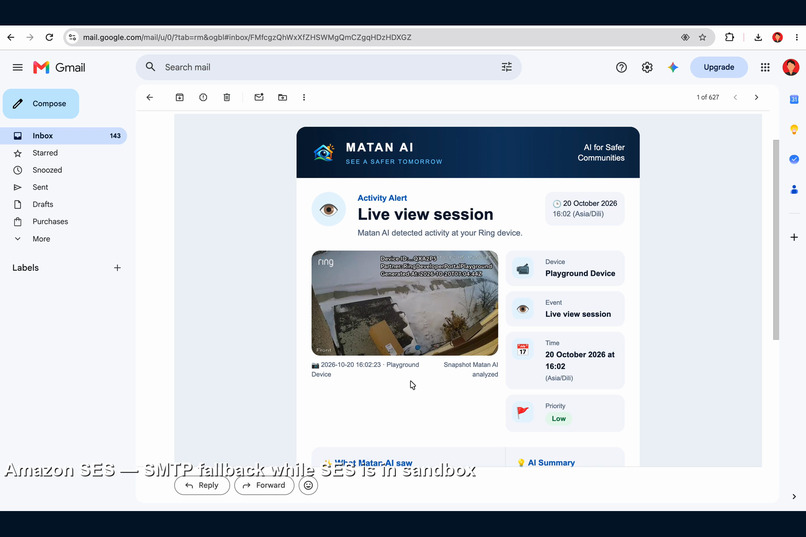
Task: Open Gmail Support help icon
Action: (x=621, y=67)
